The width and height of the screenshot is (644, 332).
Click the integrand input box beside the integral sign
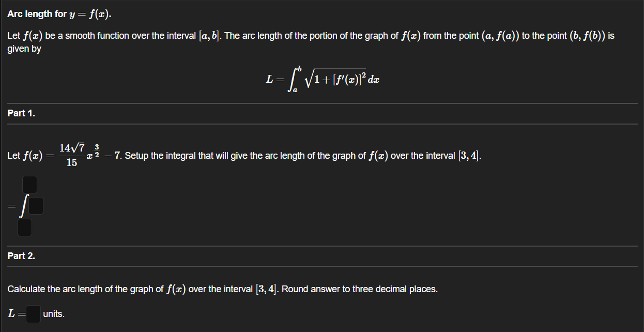click(x=35, y=205)
